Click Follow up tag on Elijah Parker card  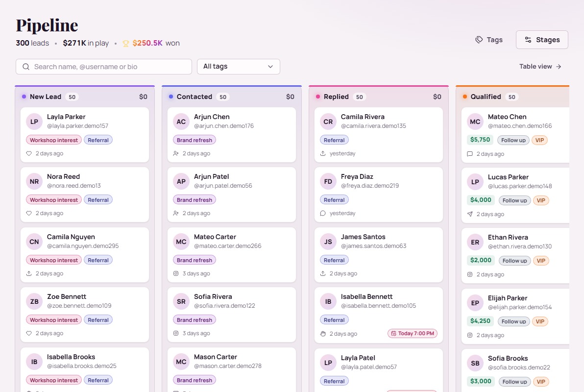(513, 321)
